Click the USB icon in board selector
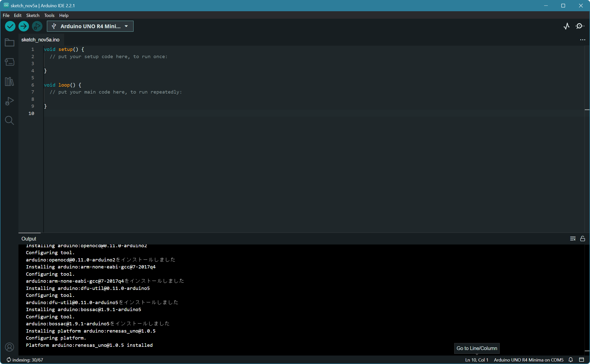This screenshot has width=590, height=364. coord(54,26)
